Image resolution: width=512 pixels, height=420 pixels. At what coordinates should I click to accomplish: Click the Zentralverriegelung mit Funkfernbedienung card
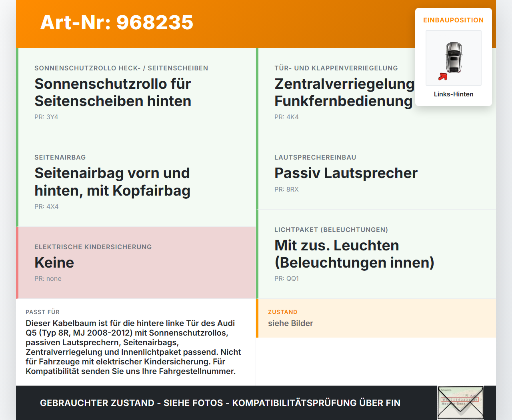[x=344, y=92]
